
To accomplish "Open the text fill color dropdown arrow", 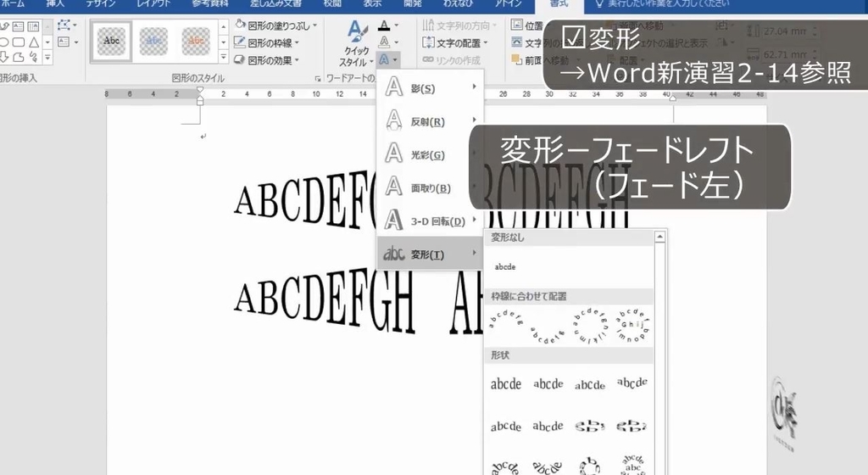I will coord(397,25).
